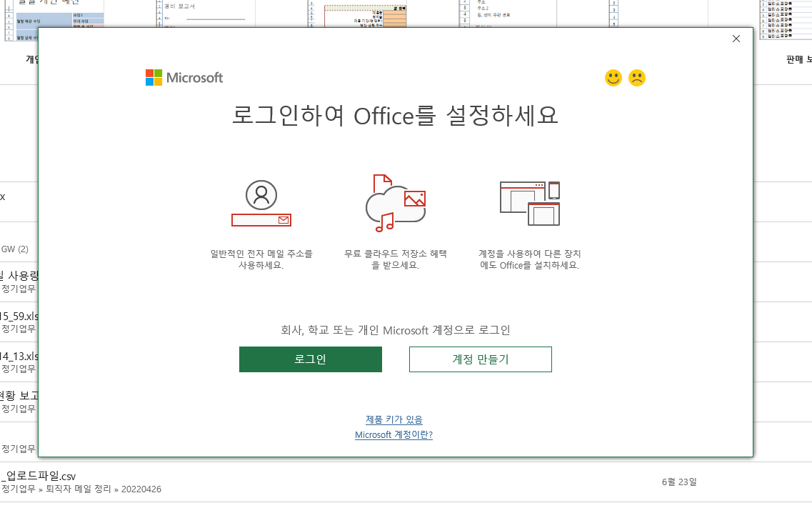Select the 14_13.xls file in the background list
The image size is (812, 508).
(19, 357)
